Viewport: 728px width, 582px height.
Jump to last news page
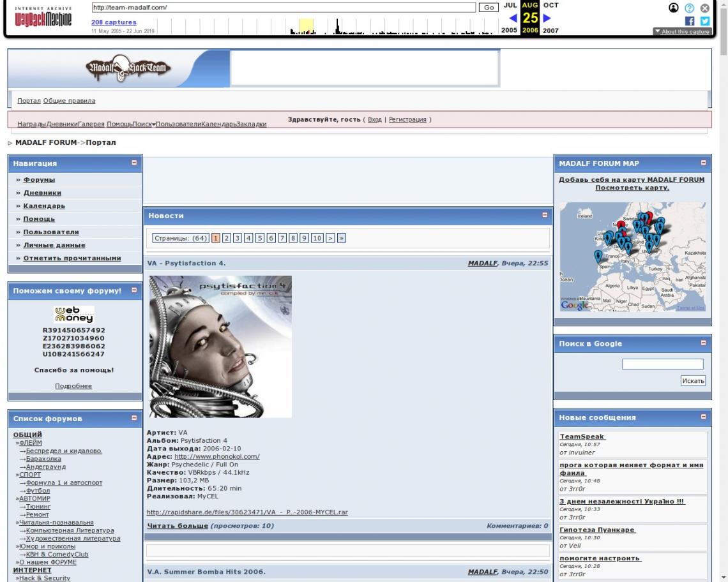pos(341,238)
